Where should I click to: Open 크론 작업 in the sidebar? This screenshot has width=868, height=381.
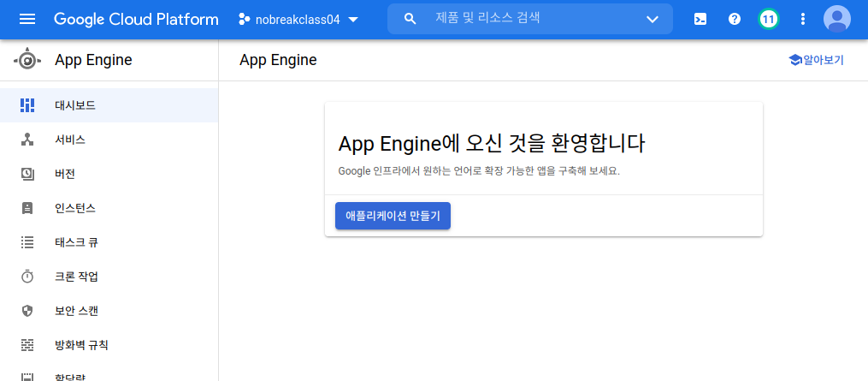(x=109, y=277)
